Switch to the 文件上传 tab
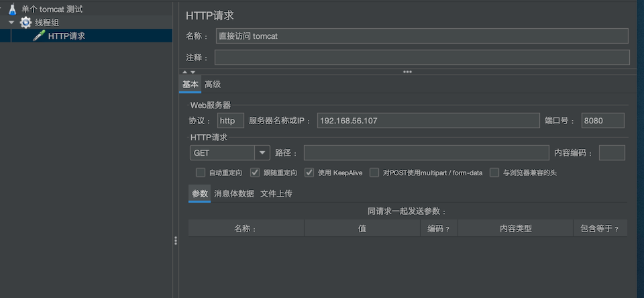644x298 pixels. tap(276, 194)
